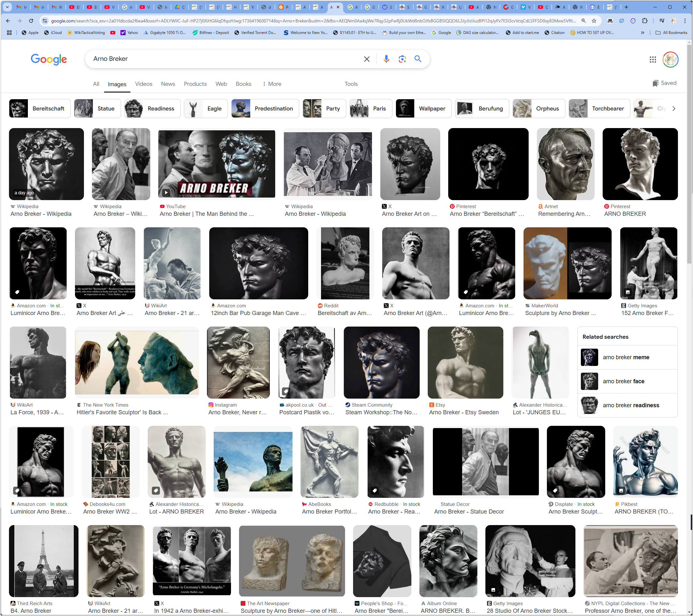Start voice search with microphone icon
This screenshot has width=693, height=616.
386,59
